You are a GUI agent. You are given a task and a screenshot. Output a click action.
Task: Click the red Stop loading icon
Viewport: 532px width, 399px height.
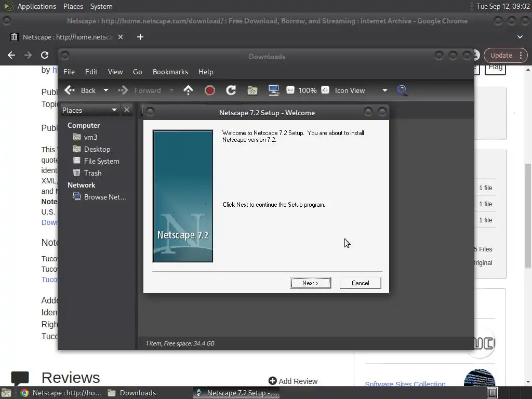(x=210, y=90)
